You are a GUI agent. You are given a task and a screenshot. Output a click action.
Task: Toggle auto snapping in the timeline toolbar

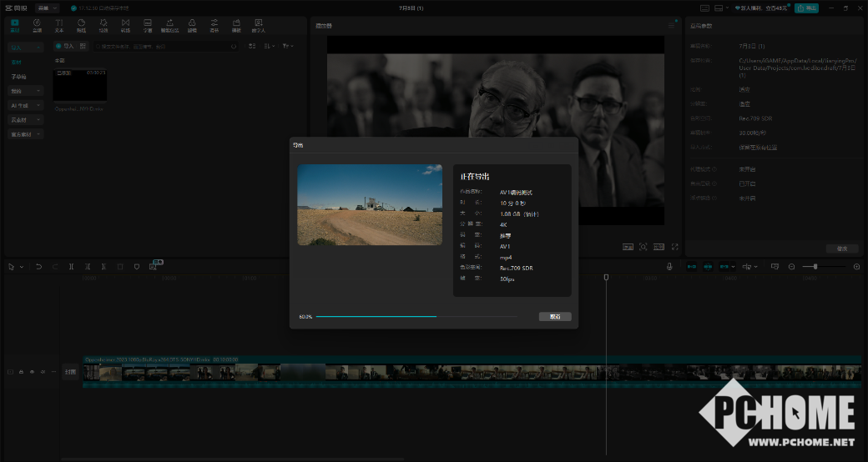pos(708,267)
